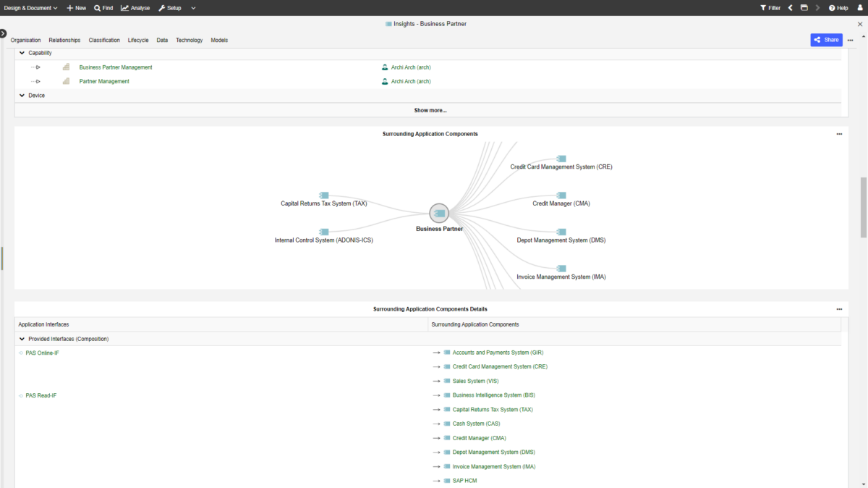This screenshot has height=488, width=868.
Task: Click the component icon beside SAP HCM
Action: click(446, 480)
